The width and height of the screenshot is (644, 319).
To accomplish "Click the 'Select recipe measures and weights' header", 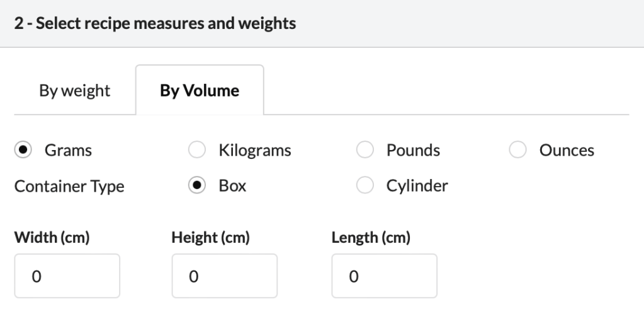I will pyautogui.click(x=155, y=25).
